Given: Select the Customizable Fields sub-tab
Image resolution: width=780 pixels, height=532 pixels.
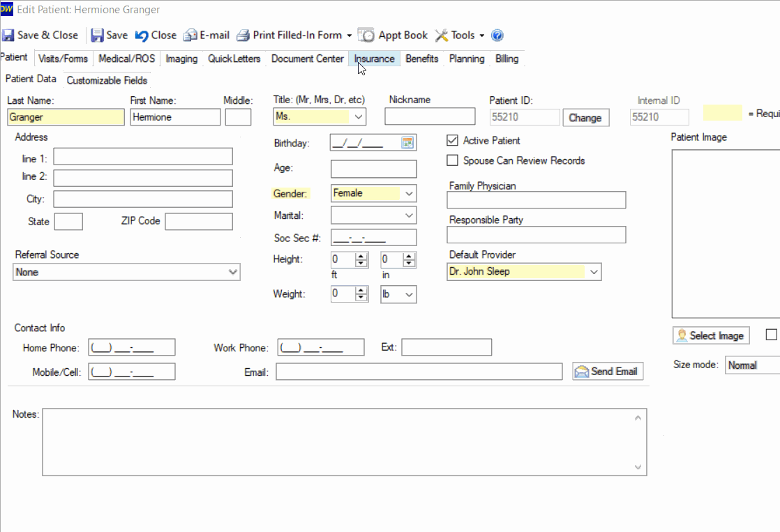Looking at the screenshot, I should 107,80.
